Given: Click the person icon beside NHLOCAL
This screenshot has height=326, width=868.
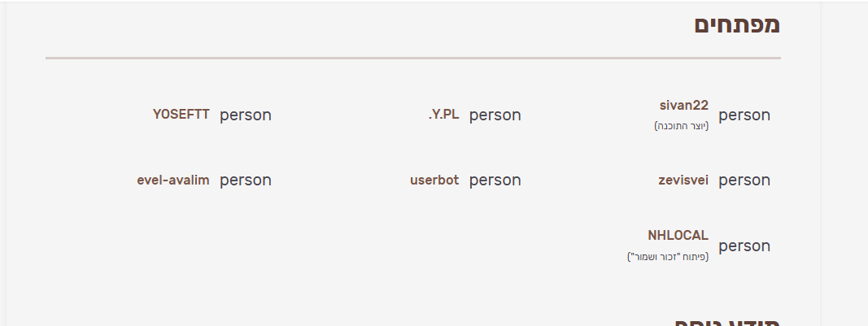Looking at the screenshot, I should click(744, 246).
